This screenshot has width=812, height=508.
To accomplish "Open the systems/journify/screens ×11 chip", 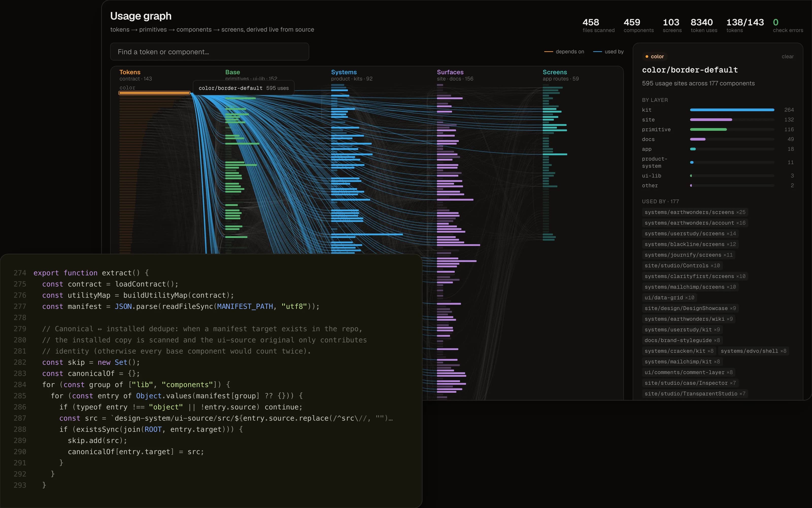I will (x=688, y=255).
